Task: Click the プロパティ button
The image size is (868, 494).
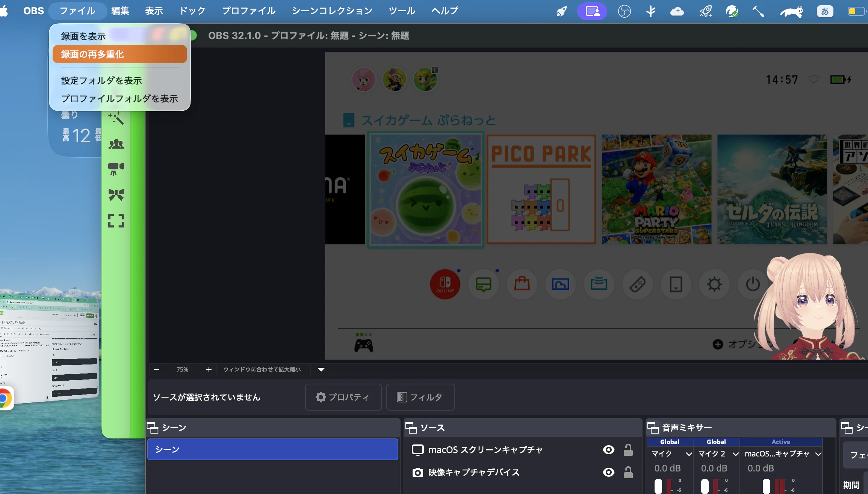Action: (343, 397)
